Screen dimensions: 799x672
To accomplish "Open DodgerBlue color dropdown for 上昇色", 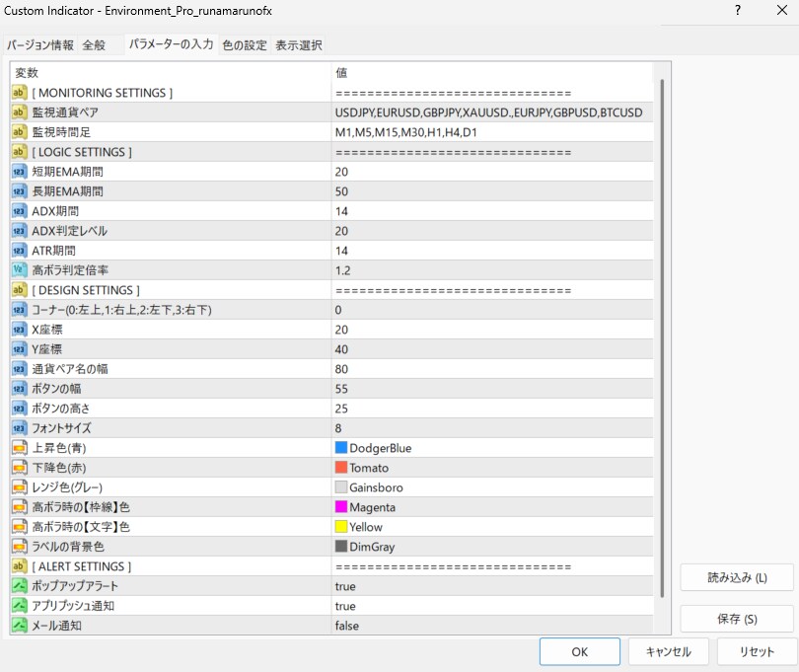I will (492, 448).
